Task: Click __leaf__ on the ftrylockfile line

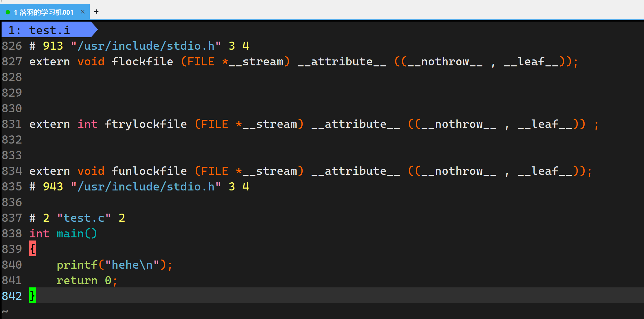Action: [x=545, y=124]
